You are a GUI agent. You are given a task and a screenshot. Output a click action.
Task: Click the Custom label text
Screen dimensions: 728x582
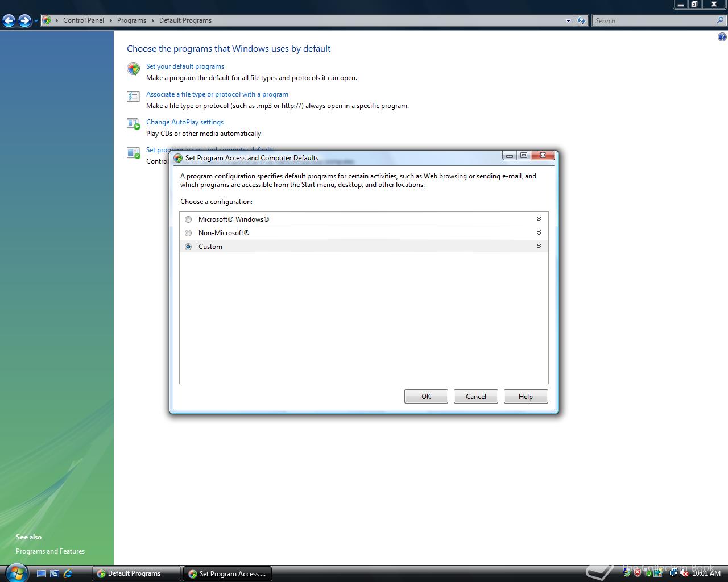tap(210, 247)
